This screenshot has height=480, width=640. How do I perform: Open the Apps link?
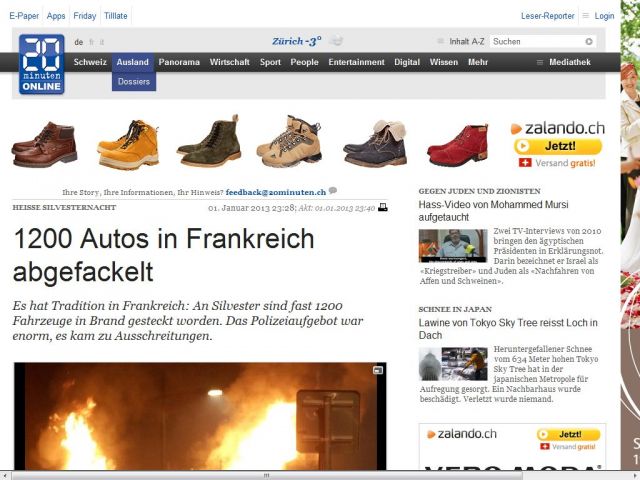pyautogui.click(x=56, y=16)
